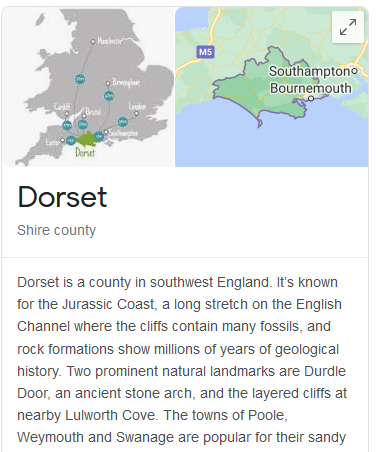Click the teal travel-time circle near London
This screenshot has width=389, height=452.
123,122
